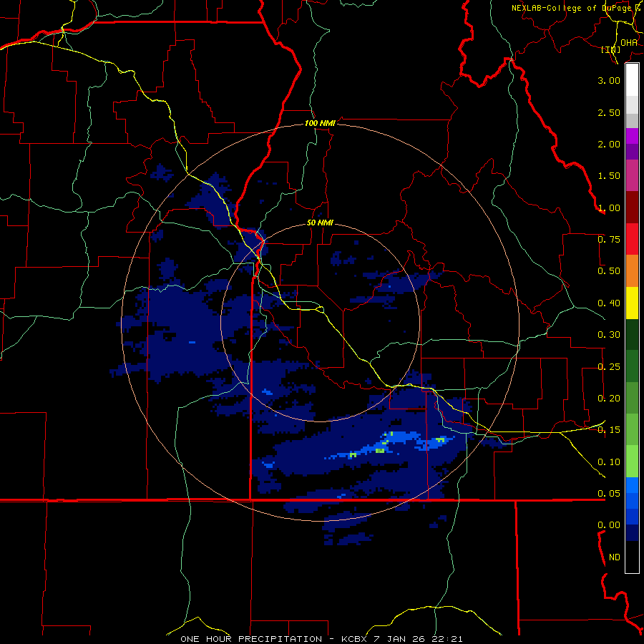Click the 50 NMI range ring label
The image size is (644, 644).
(x=320, y=223)
